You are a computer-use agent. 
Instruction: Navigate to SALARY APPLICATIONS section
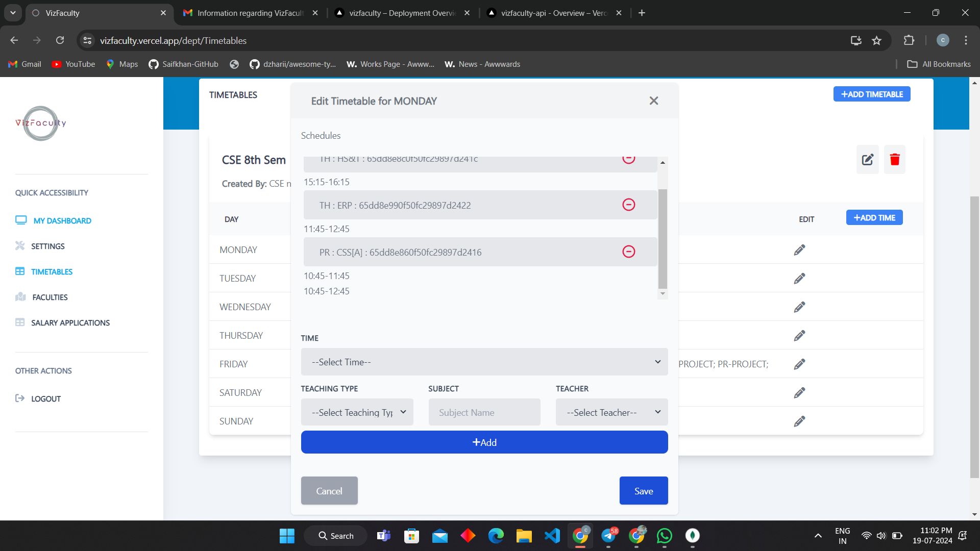point(70,322)
